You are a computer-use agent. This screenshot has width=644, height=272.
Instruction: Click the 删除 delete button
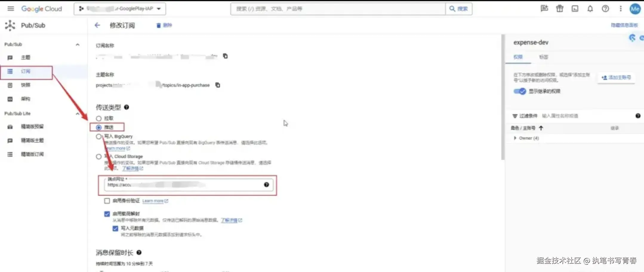coord(164,25)
